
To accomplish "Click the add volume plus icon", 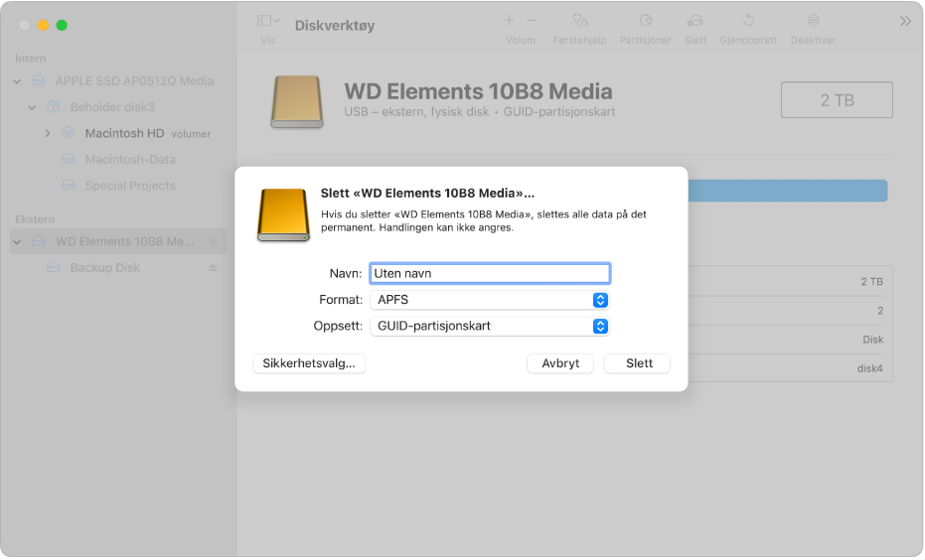I will pyautogui.click(x=509, y=21).
